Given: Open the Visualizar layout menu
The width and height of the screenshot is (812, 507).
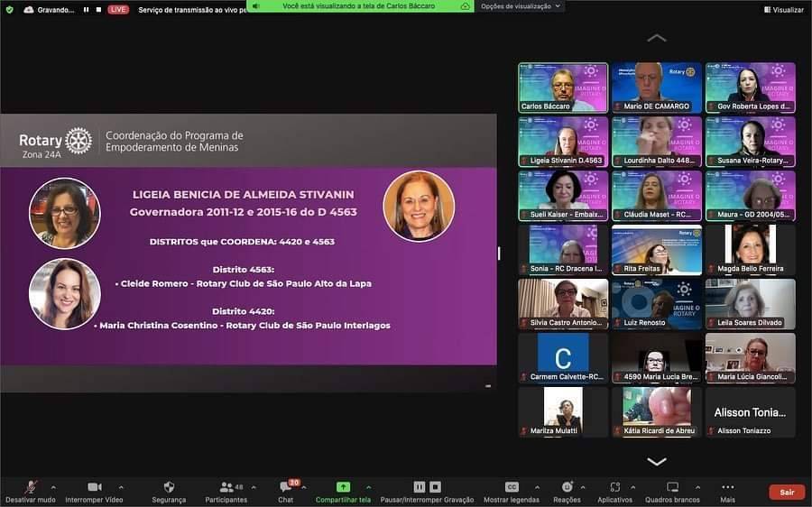Looking at the screenshot, I should (783, 10).
